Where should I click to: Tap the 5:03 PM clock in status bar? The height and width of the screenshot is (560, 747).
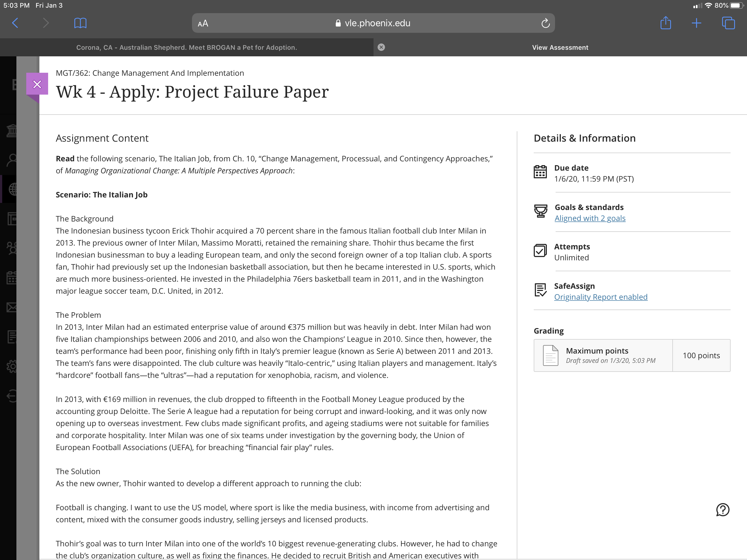pyautogui.click(x=17, y=5)
